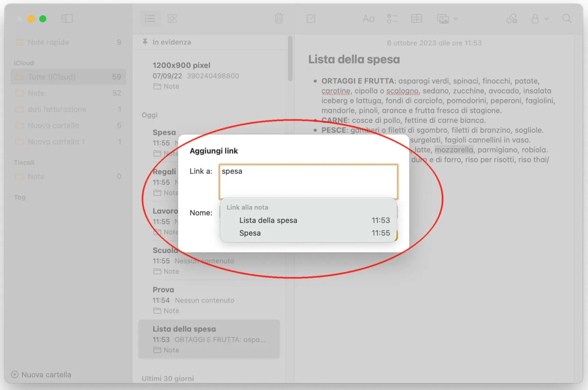This screenshot has width=588, height=390.
Task: Move the note to the trash
Action: click(279, 18)
